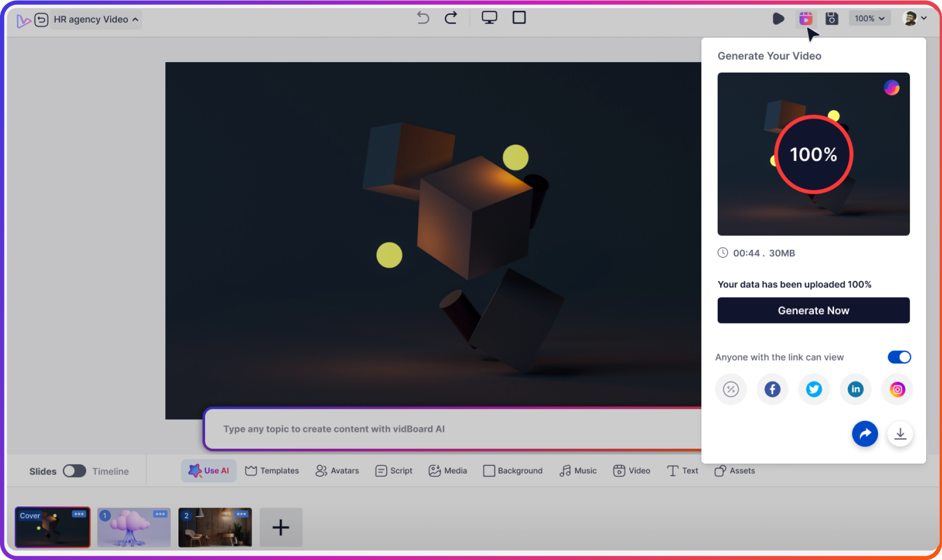
Task: Select the Templates panel icon
Action: [251, 470]
